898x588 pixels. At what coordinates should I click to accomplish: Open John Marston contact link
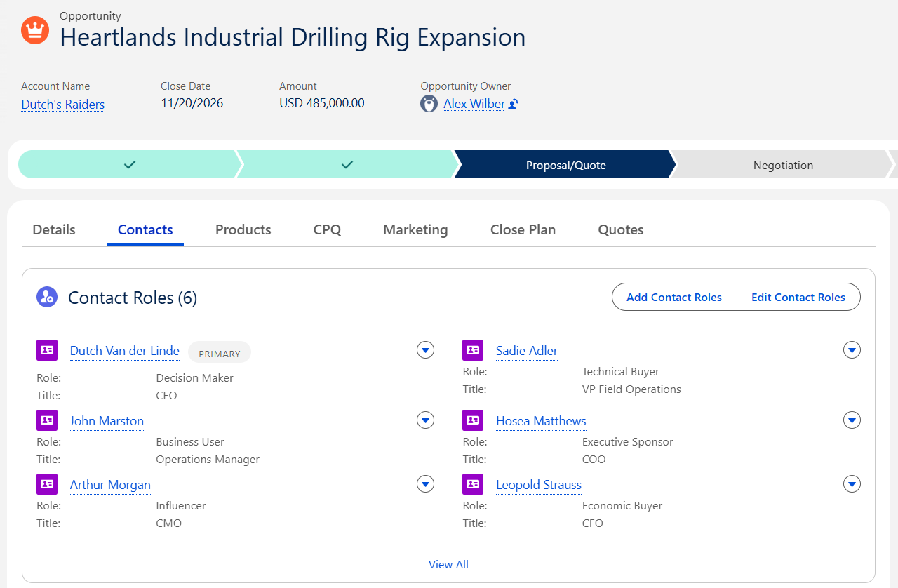[x=107, y=421]
